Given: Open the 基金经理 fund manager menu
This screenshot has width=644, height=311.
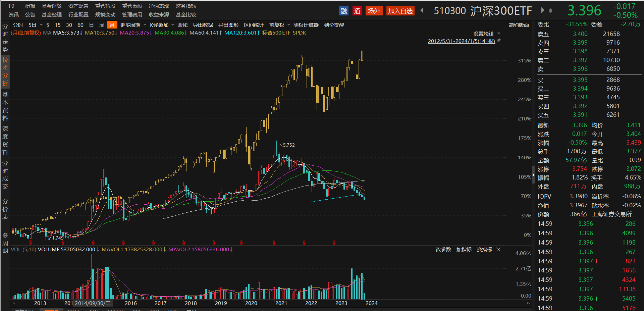Looking at the screenshot, I should click(x=52, y=15).
